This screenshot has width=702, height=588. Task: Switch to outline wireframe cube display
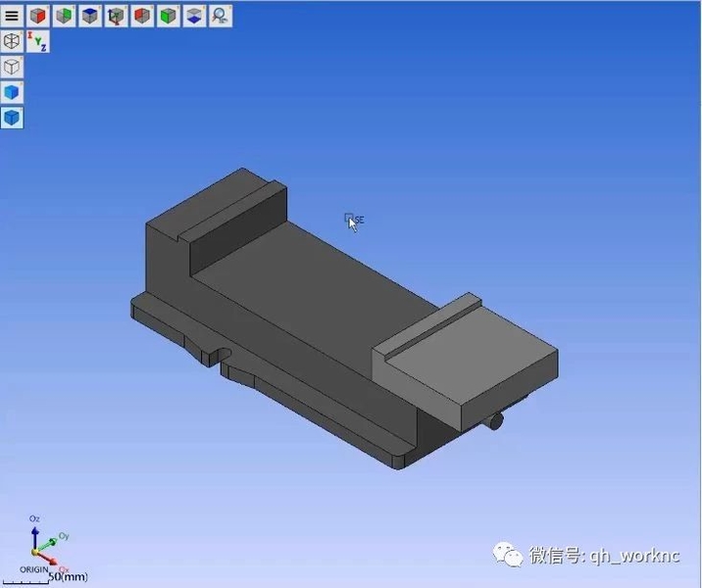(x=12, y=67)
